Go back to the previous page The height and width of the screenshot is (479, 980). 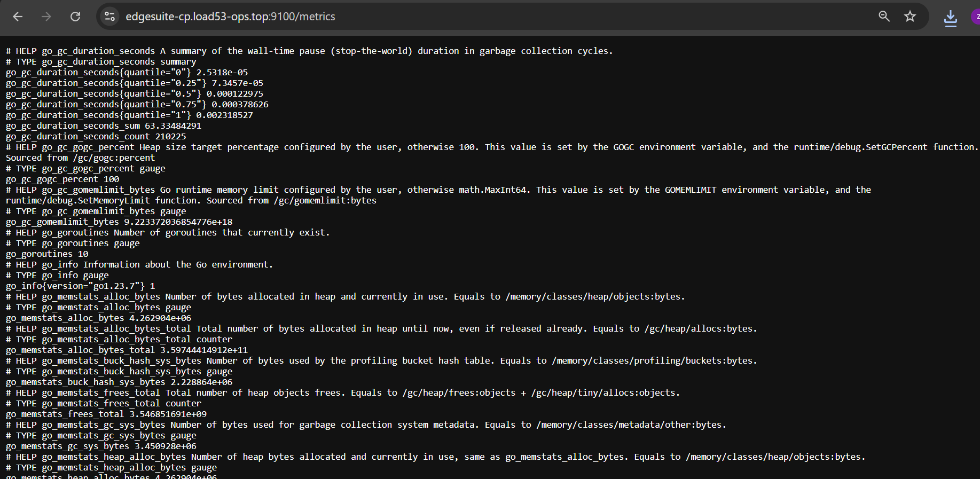[x=18, y=17]
